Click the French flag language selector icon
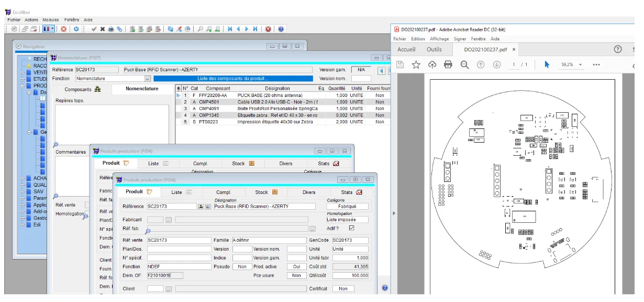This screenshot has height=302, width=644. pos(47,29)
